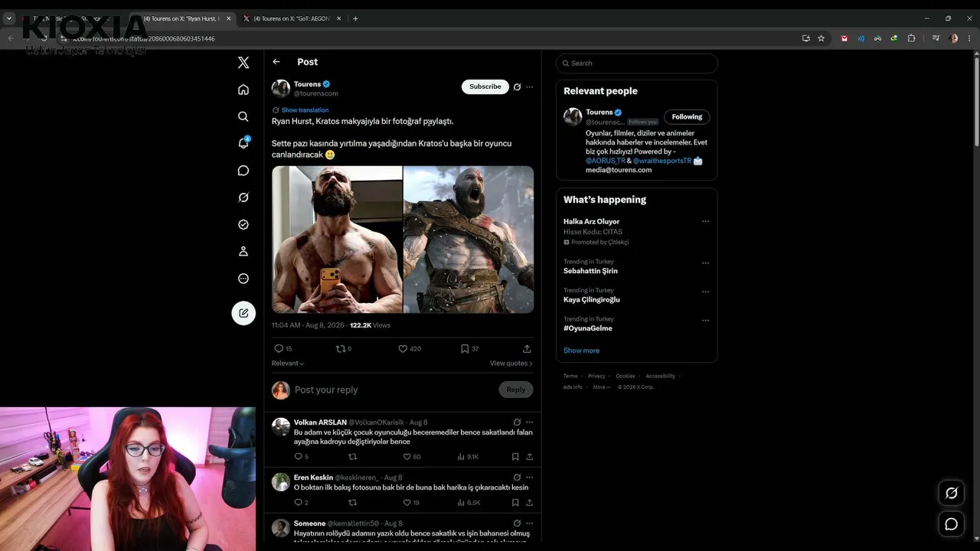Screen dimensions: 980x551
Task: Open the Sebahattin Şirin trending topic
Action: pyautogui.click(x=590, y=271)
